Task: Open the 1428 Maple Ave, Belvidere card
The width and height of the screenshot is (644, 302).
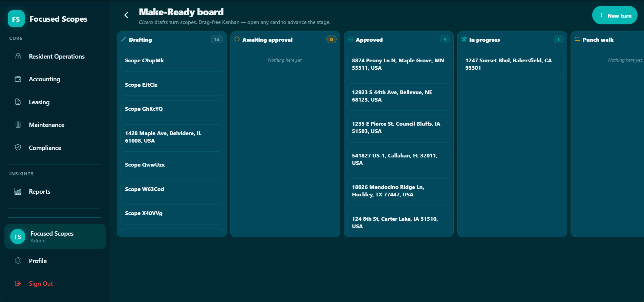Action: pyautogui.click(x=172, y=138)
